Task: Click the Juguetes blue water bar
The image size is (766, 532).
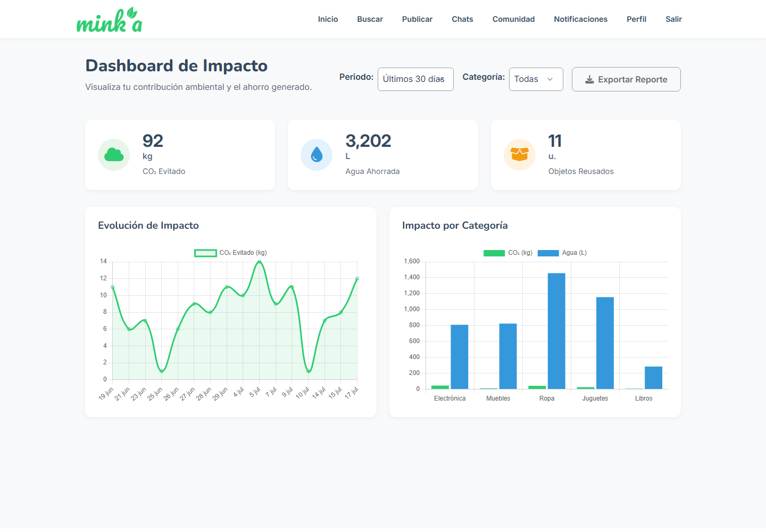Action: pos(605,343)
